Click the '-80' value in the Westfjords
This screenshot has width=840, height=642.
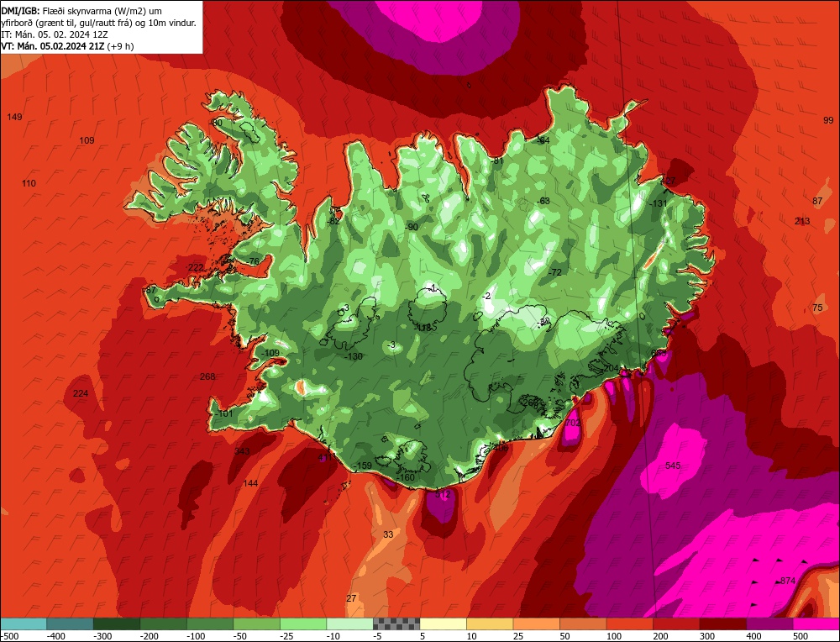215,124
